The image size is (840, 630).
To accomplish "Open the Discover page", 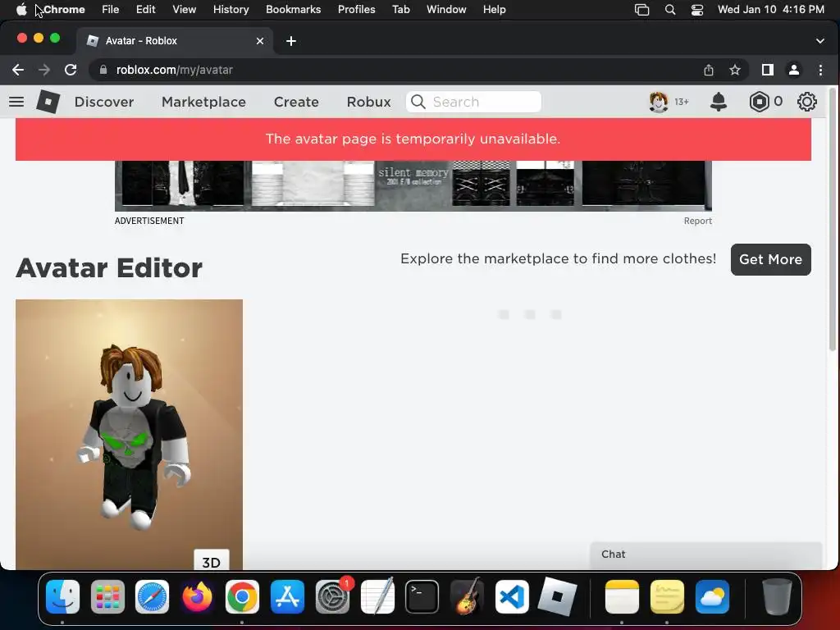I will [x=104, y=102].
